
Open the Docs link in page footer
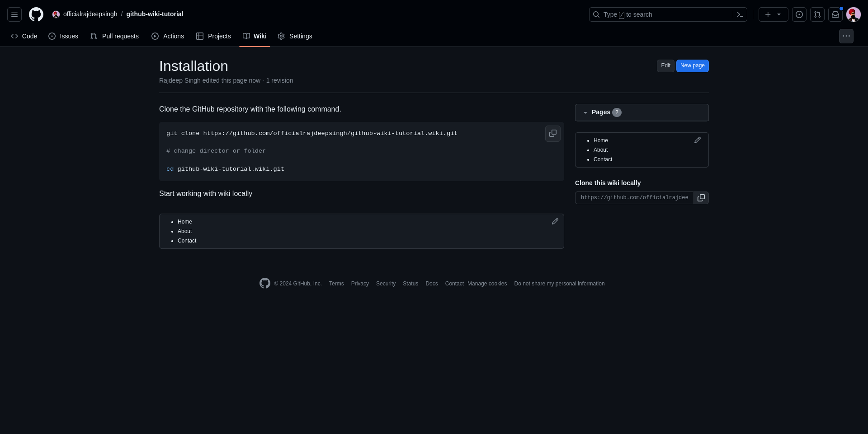(x=431, y=284)
